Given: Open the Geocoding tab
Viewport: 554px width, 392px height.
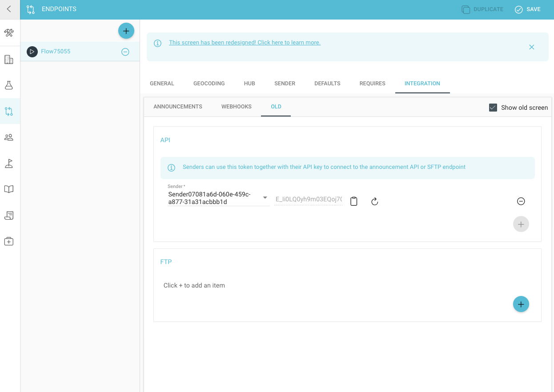Looking at the screenshot, I should click(209, 84).
